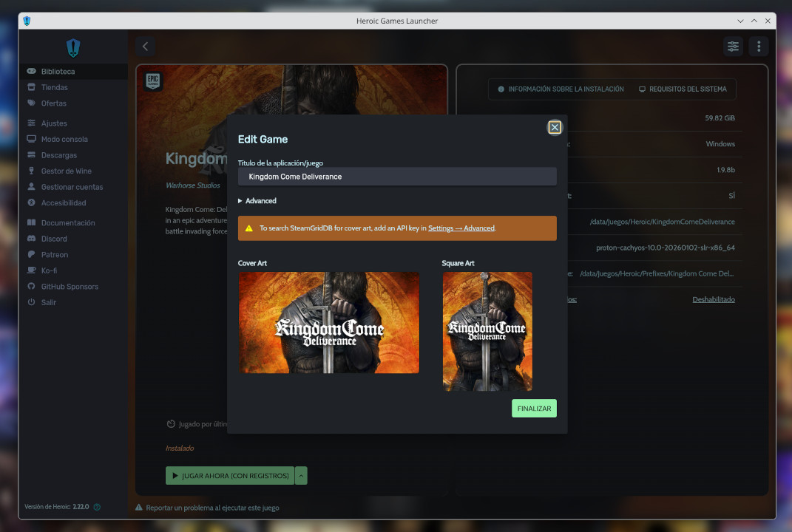The width and height of the screenshot is (792, 532).
Task: Switch to Información sobre la instalación tab
Action: coord(561,89)
